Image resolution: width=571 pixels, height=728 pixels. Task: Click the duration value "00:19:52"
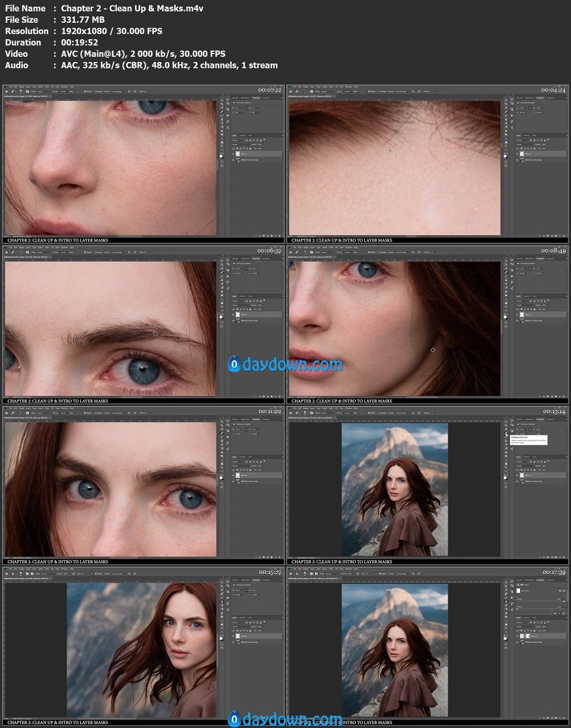(x=80, y=42)
